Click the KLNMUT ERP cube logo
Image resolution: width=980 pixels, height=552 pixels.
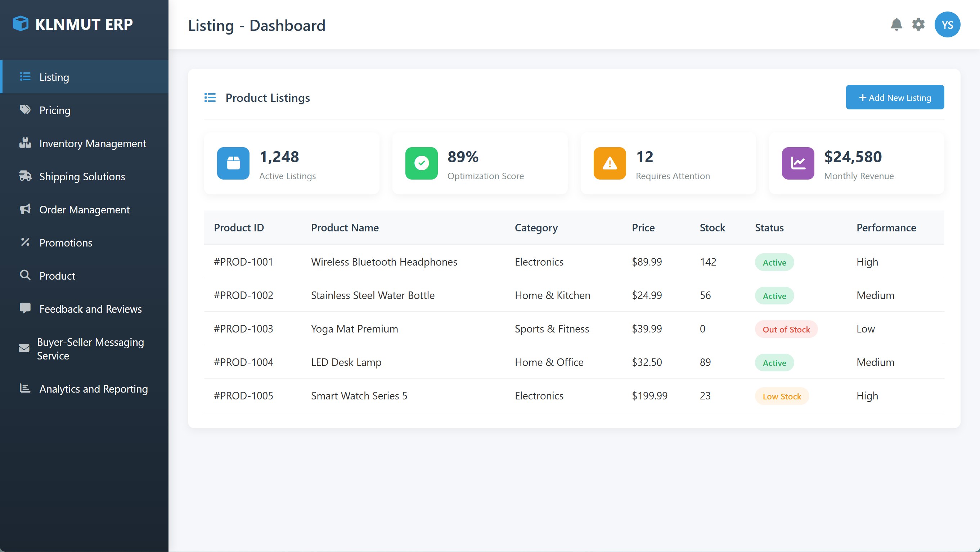pyautogui.click(x=21, y=24)
